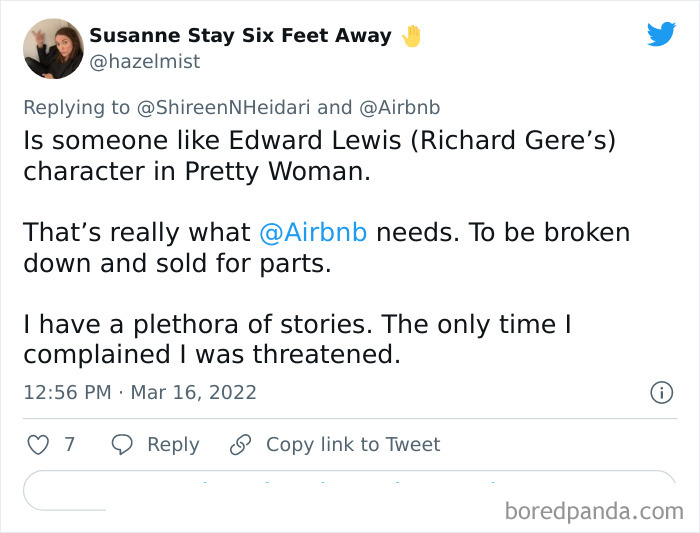Click the rounded button below the tweet actions
700x533 pixels.
(x=350, y=490)
